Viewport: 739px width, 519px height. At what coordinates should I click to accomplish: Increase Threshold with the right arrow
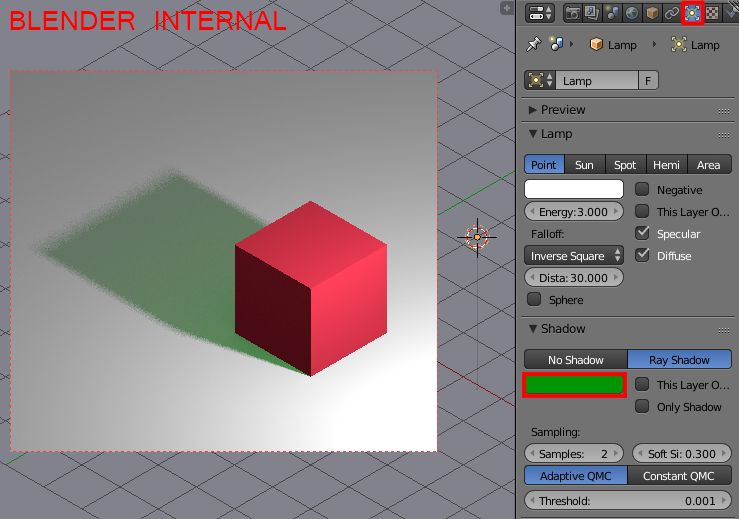point(724,500)
